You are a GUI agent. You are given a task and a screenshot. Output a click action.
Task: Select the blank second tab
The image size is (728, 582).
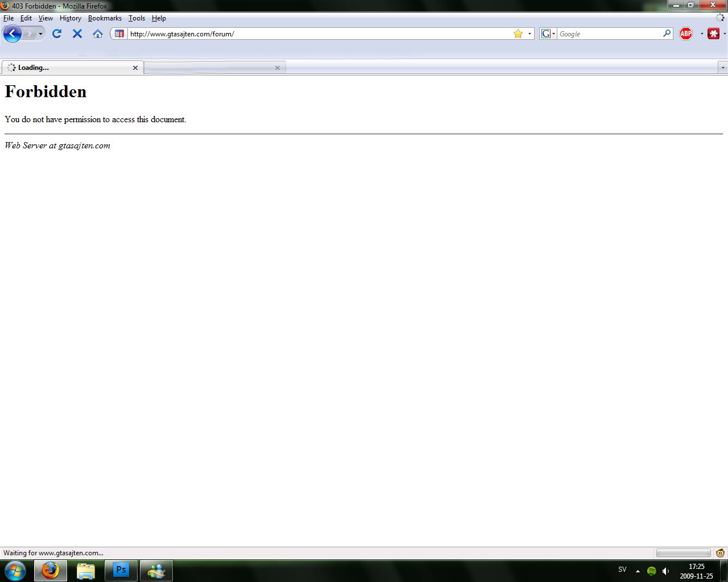pyautogui.click(x=215, y=68)
